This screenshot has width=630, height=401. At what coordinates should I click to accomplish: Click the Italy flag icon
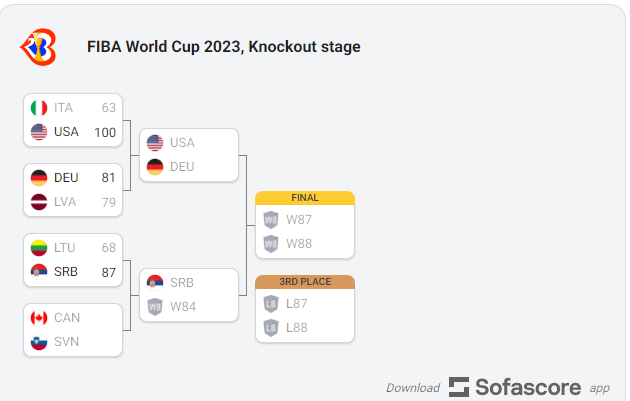39,108
